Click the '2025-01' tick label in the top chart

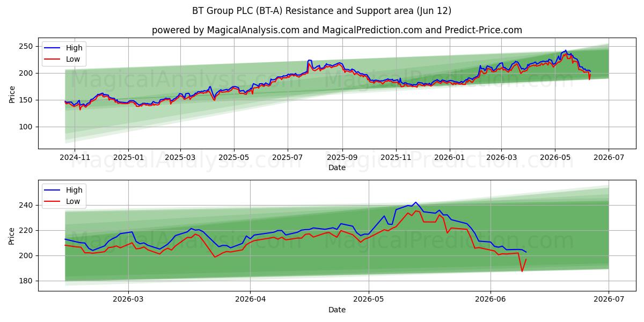[128, 158]
